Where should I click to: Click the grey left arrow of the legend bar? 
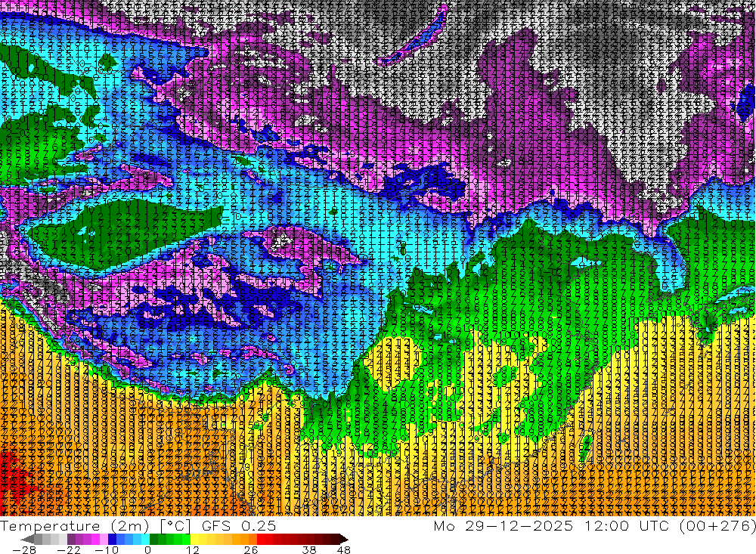click(x=27, y=539)
